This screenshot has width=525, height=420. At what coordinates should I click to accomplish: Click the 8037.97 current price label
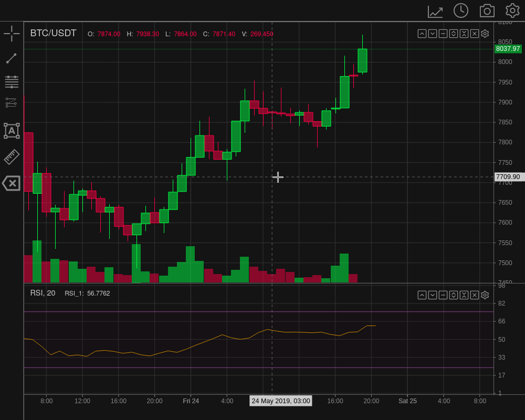point(508,49)
